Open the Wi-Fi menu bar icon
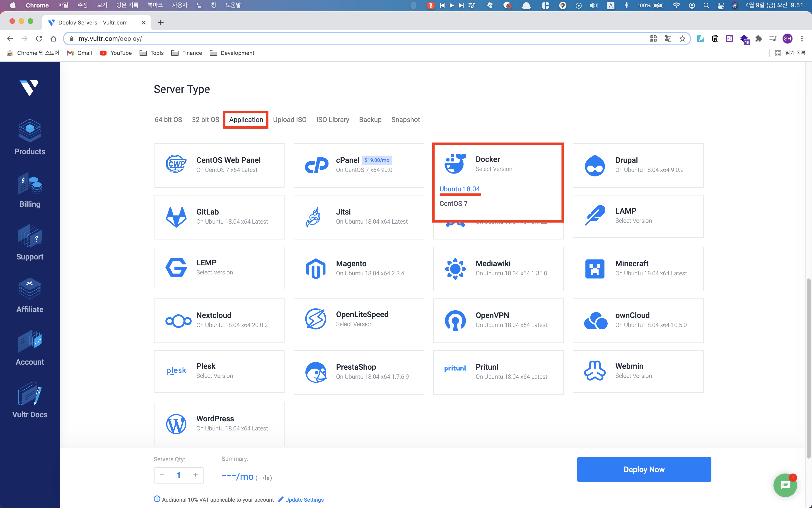This screenshot has width=812, height=508. tap(677, 5)
